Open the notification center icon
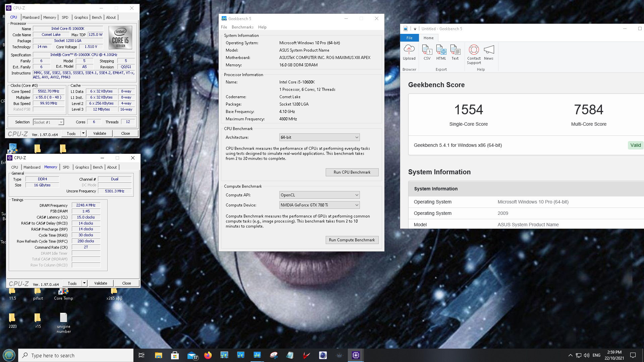The height and width of the screenshot is (362, 644). (633, 355)
